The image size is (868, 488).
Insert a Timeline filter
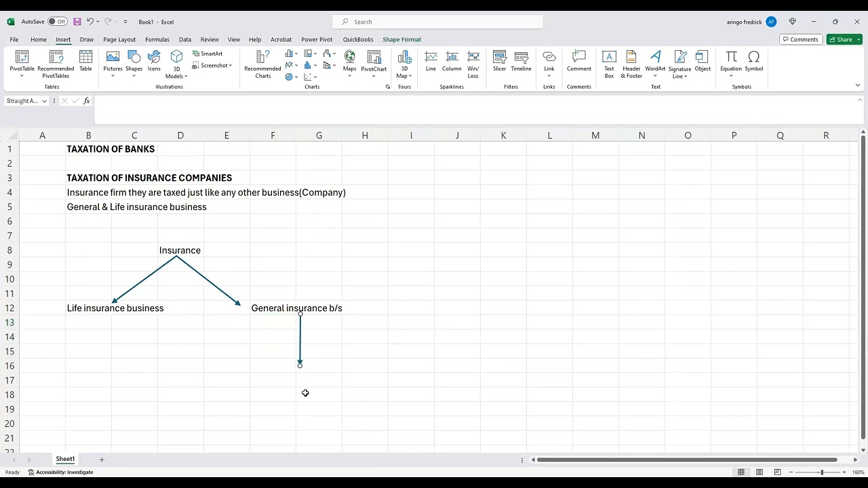click(521, 61)
